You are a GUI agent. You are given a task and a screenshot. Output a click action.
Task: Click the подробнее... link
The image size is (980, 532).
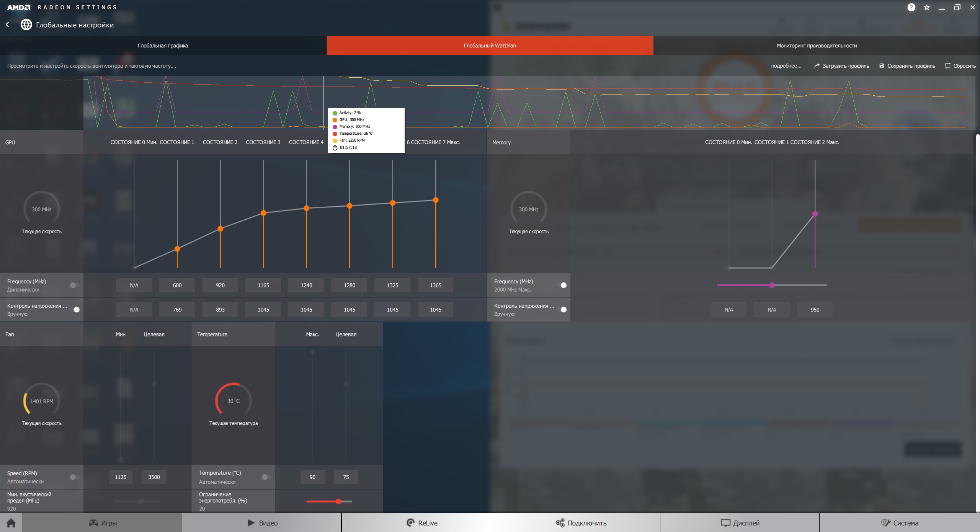pyautogui.click(x=786, y=66)
